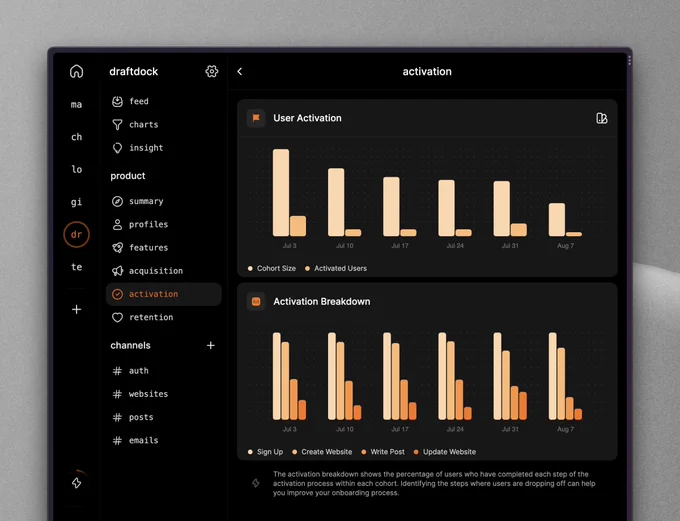The image size is (680, 521).
Task: Switch to the 'lo' workspace
Action: click(x=76, y=169)
